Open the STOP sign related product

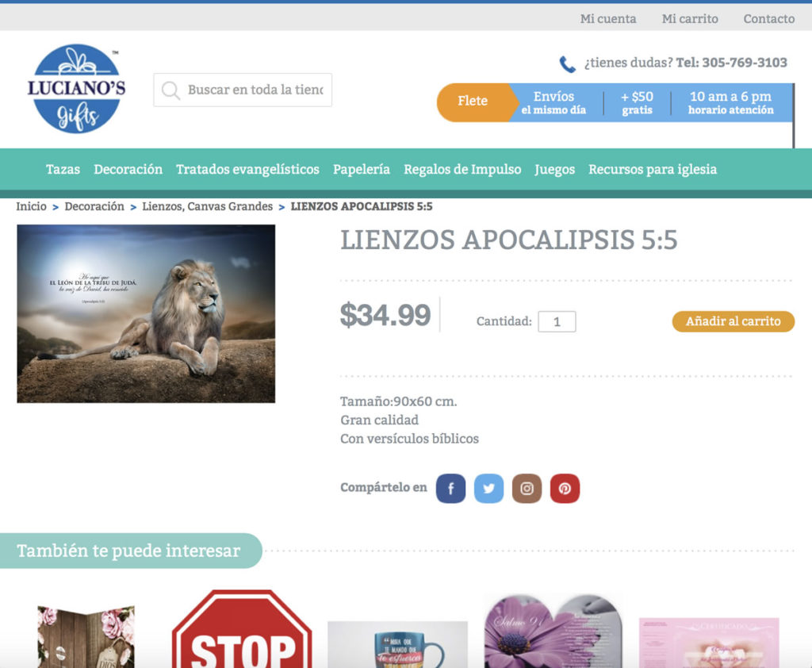tap(242, 628)
